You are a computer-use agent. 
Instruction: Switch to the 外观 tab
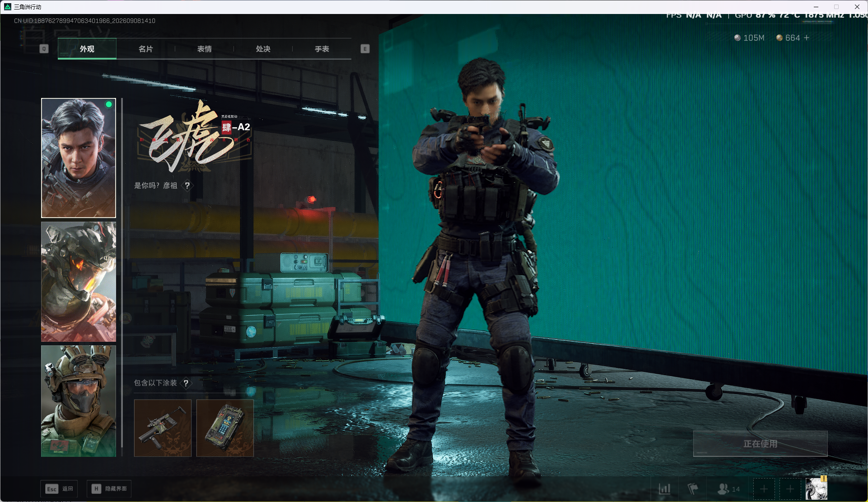(x=87, y=49)
